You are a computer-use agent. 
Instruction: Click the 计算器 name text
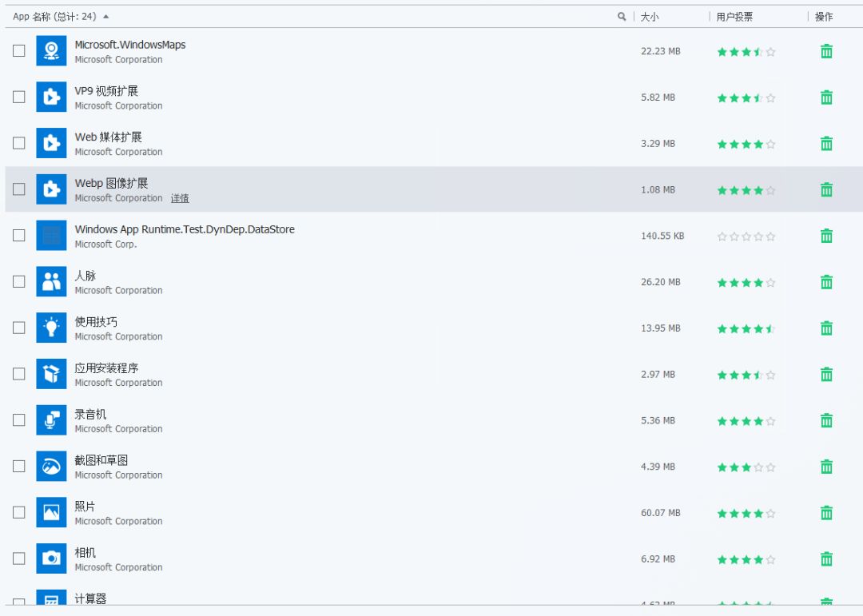click(x=91, y=598)
